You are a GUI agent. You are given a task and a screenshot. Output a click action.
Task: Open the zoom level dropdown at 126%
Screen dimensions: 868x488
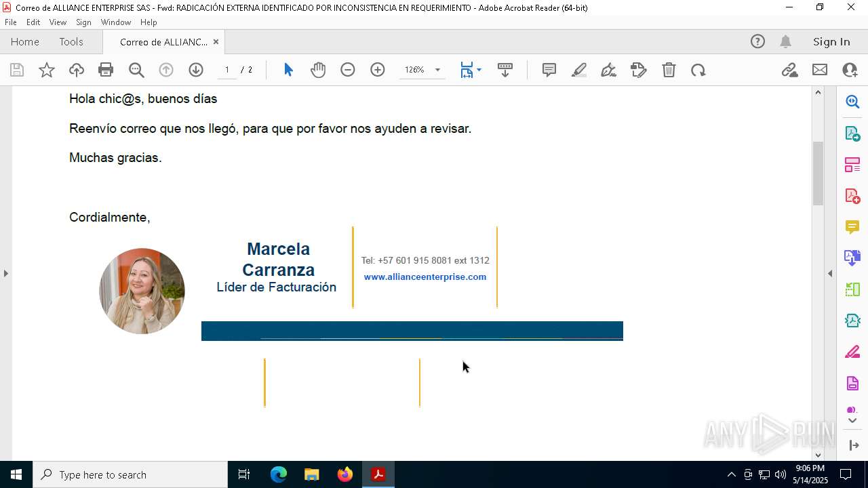click(x=437, y=70)
